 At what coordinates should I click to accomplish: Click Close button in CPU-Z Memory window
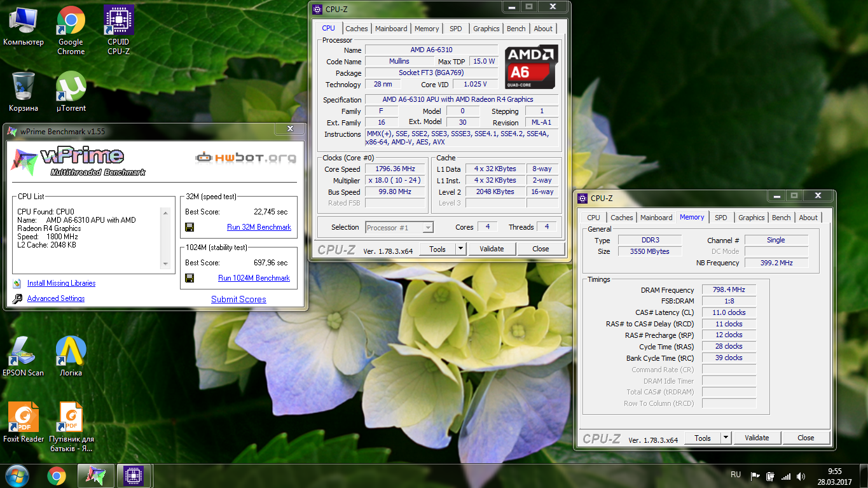click(806, 438)
